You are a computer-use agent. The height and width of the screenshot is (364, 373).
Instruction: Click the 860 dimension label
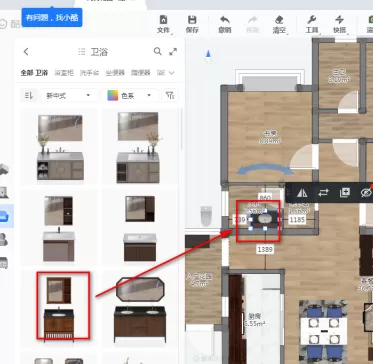click(265, 198)
